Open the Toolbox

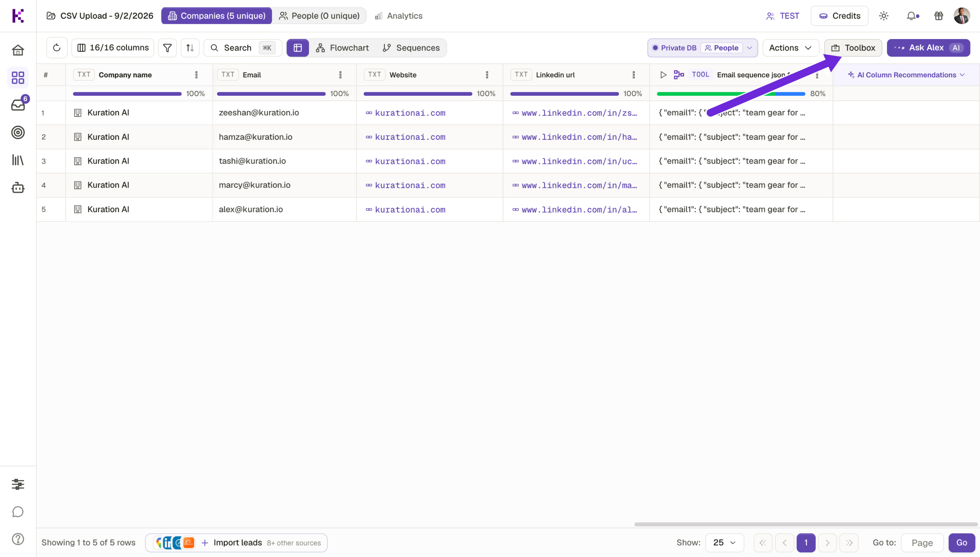click(x=853, y=48)
